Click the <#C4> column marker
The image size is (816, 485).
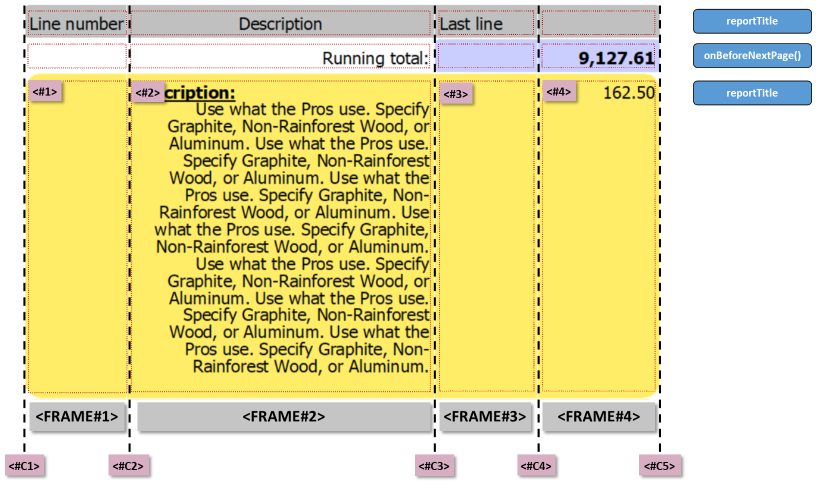(537, 466)
